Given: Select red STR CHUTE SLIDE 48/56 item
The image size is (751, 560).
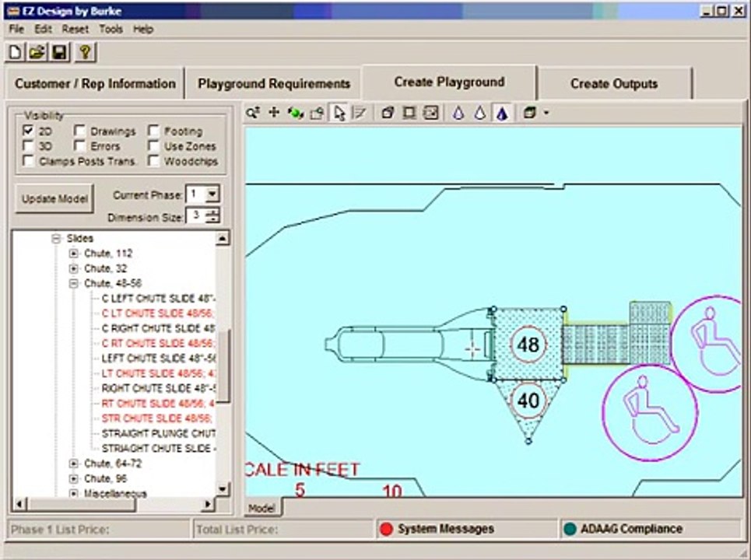Looking at the screenshot, I should coord(157,418).
